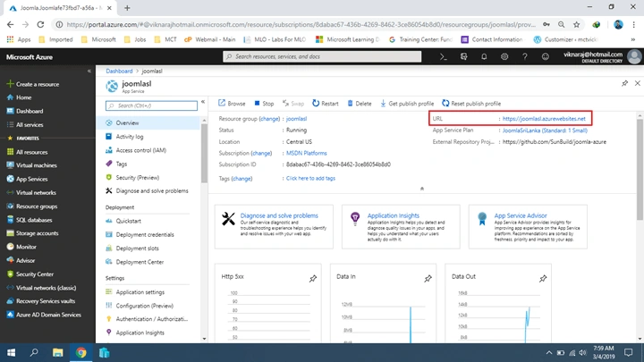The width and height of the screenshot is (644, 362).
Task: Open JoomlaSriLanka App Service Plan link
Action: pos(545,130)
